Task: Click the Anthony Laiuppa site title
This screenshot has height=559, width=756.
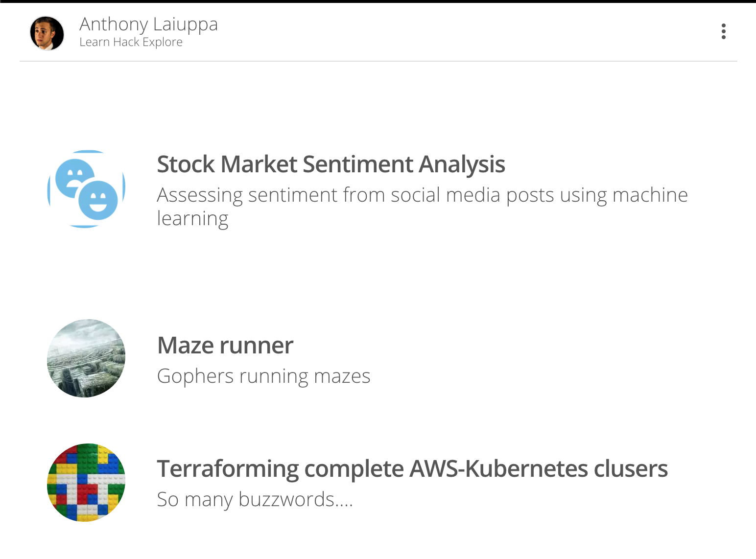Action: point(148,24)
